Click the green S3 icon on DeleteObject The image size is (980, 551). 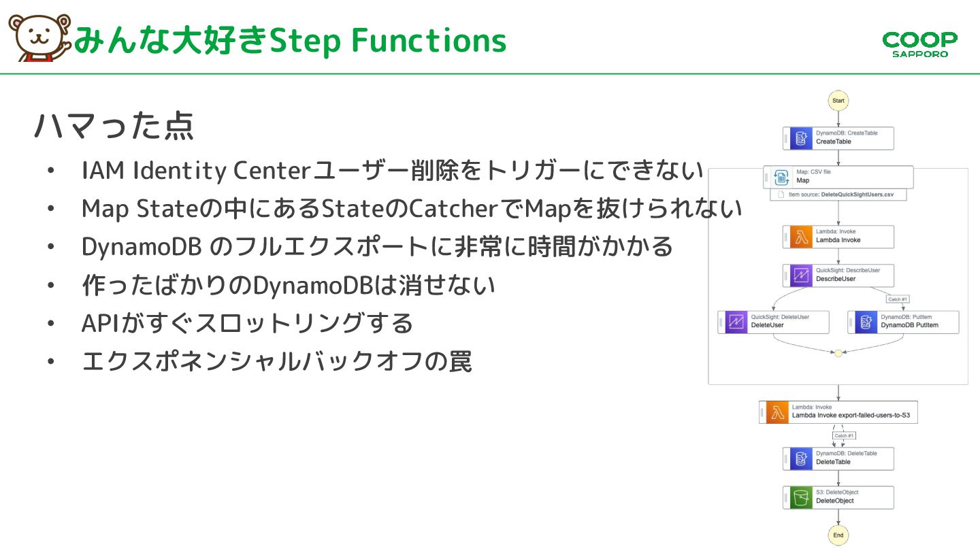click(800, 497)
